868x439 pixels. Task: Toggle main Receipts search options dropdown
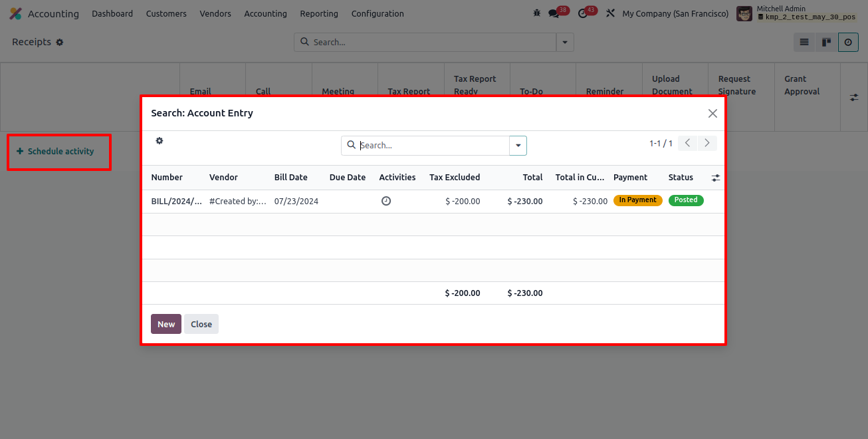pos(565,42)
